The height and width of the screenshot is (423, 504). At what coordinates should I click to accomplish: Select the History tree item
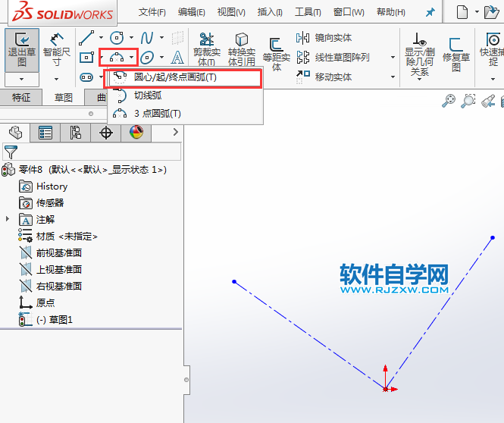pos(43,186)
